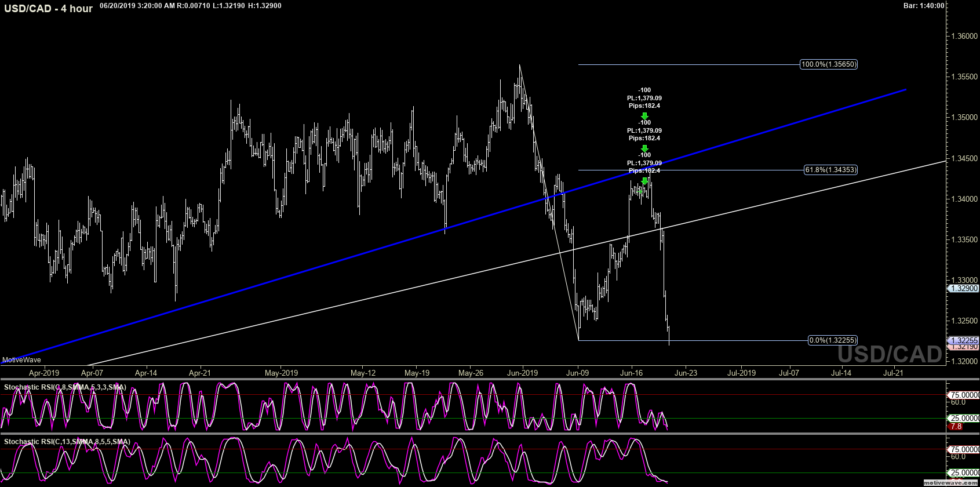980x487 pixels.
Task: Select the 0.0%(1.32255) Fibonacci label
Action: pyautogui.click(x=833, y=340)
